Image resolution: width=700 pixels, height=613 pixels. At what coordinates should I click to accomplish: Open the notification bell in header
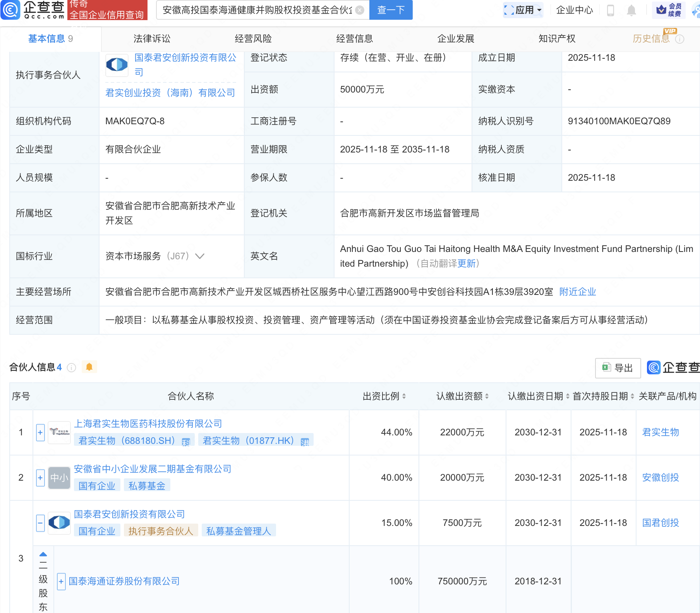[x=631, y=10]
